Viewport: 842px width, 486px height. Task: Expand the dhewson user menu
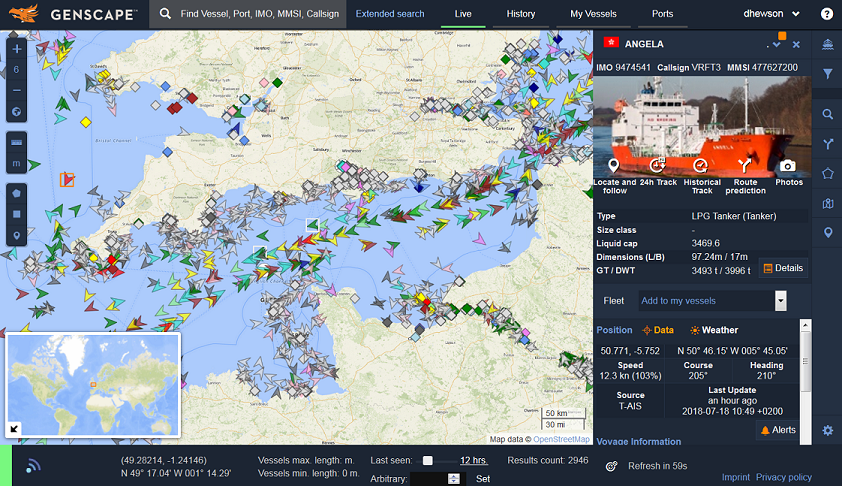[771, 14]
